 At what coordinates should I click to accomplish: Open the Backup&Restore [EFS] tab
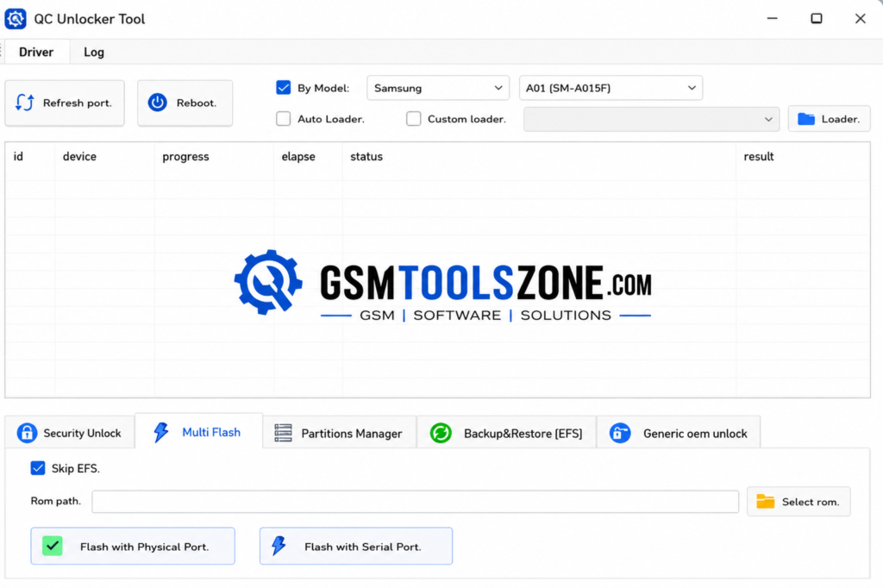click(x=506, y=433)
